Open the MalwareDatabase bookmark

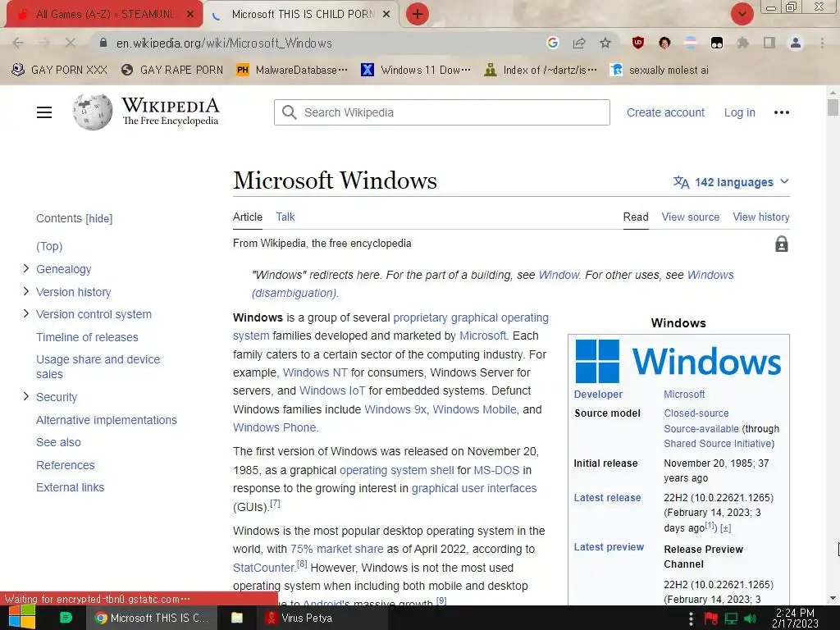(292, 70)
